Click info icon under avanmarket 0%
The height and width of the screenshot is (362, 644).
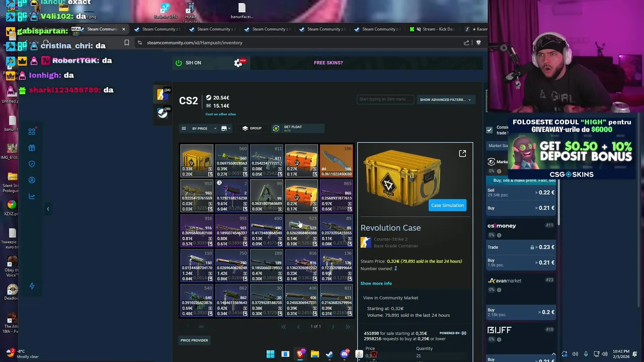tap(499, 290)
